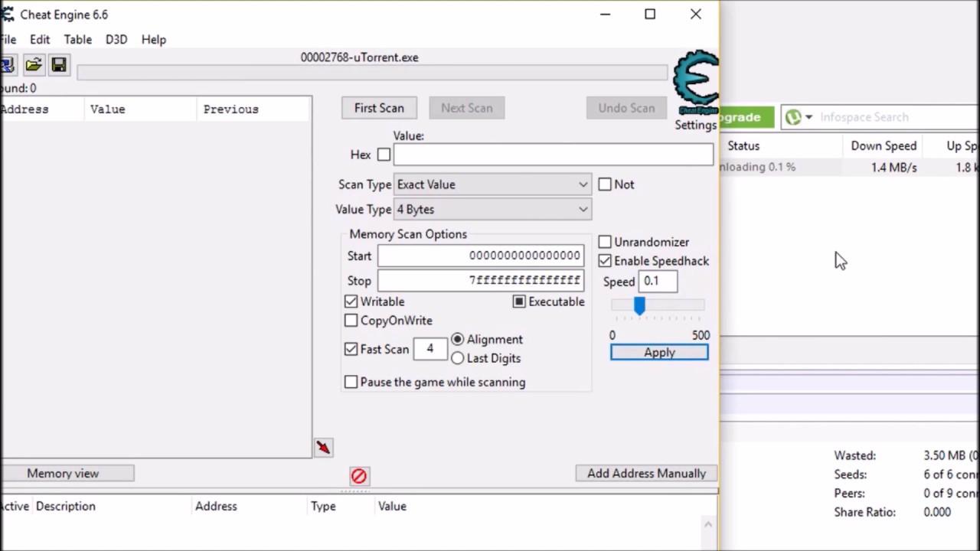Open the Value Type dropdown
This screenshot has width=980, height=551.
[492, 210]
